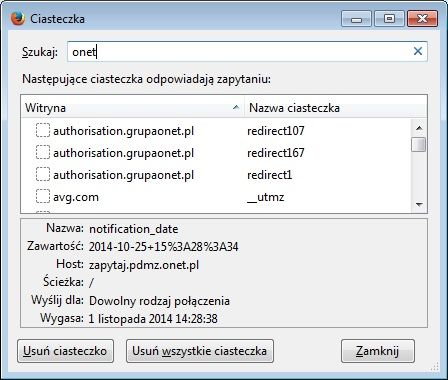Minimize the Ciasteczka window
448x380 pixels.
click(x=356, y=19)
